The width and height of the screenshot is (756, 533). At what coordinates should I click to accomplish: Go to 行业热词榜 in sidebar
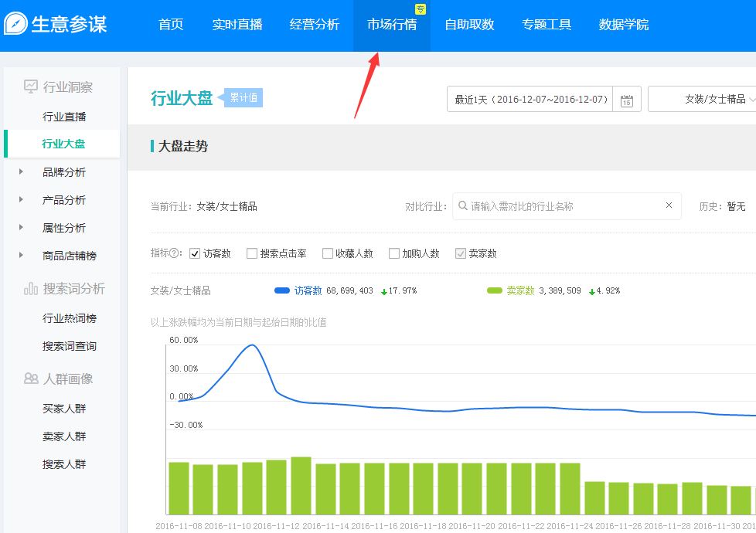click(x=70, y=318)
